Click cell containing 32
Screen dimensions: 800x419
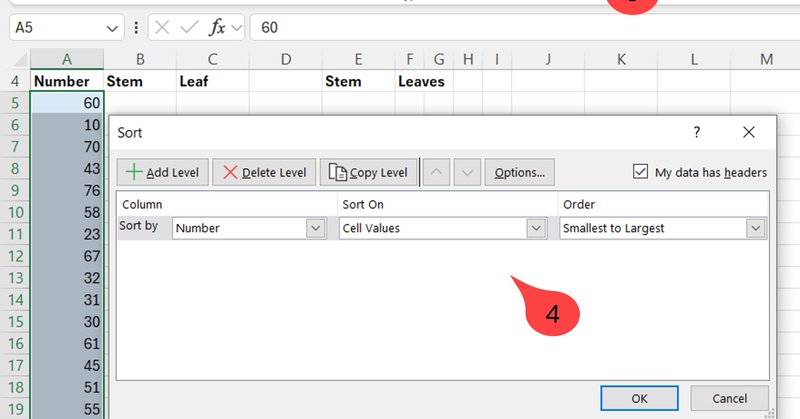point(67,278)
